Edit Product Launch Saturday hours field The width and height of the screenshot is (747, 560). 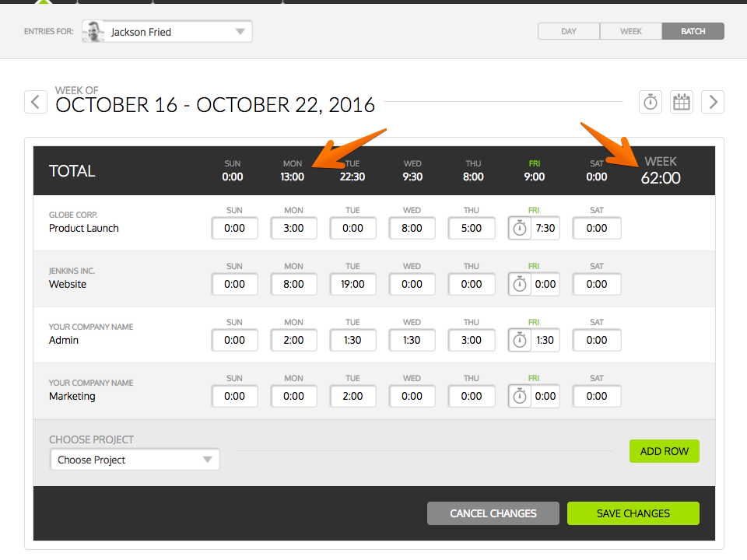[x=597, y=229]
